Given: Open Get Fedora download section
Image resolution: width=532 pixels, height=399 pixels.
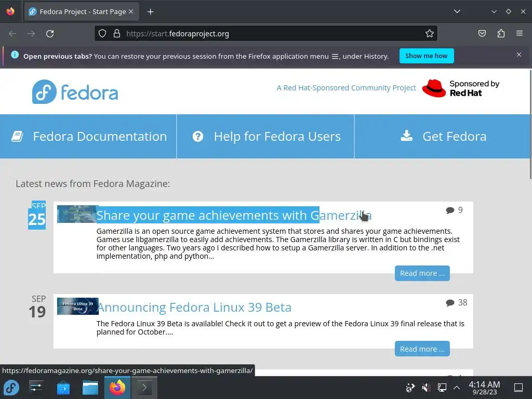Looking at the screenshot, I should coord(443,137).
